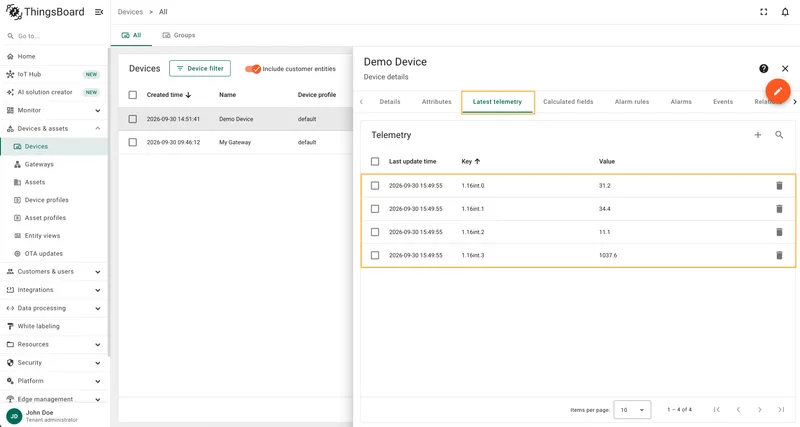Check the 1.16int.2 telemetry row
The width and height of the screenshot is (800, 427).
coord(375,232)
